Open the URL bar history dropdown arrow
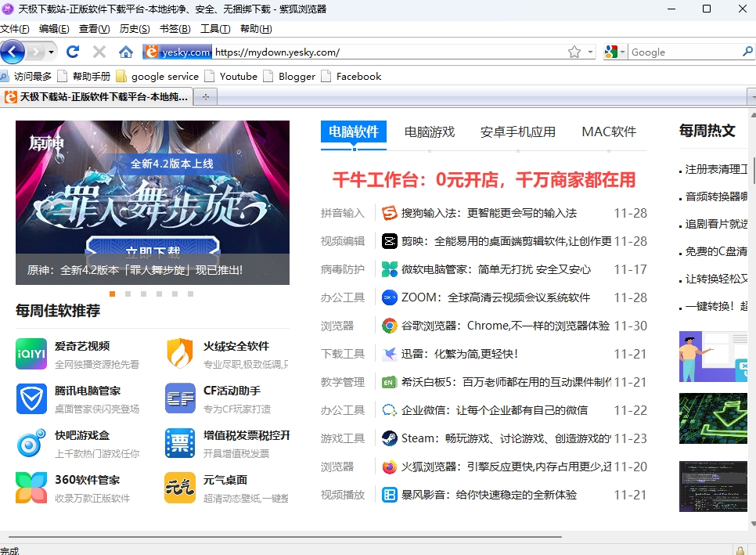The width and height of the screenshot is (756, 555). 590,52
